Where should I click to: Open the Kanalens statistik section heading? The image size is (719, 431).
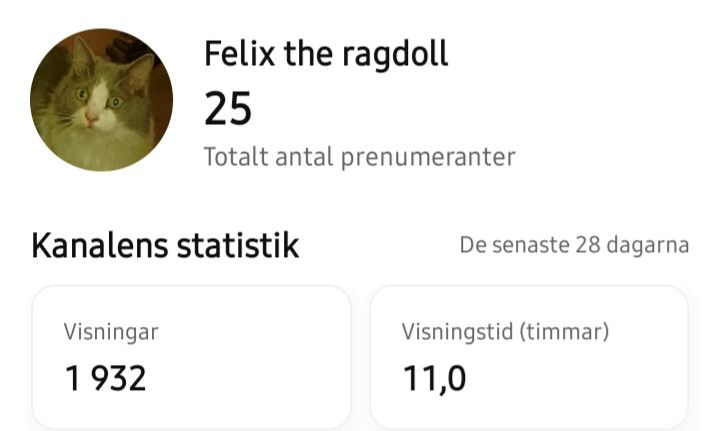(x=165, y=245)
